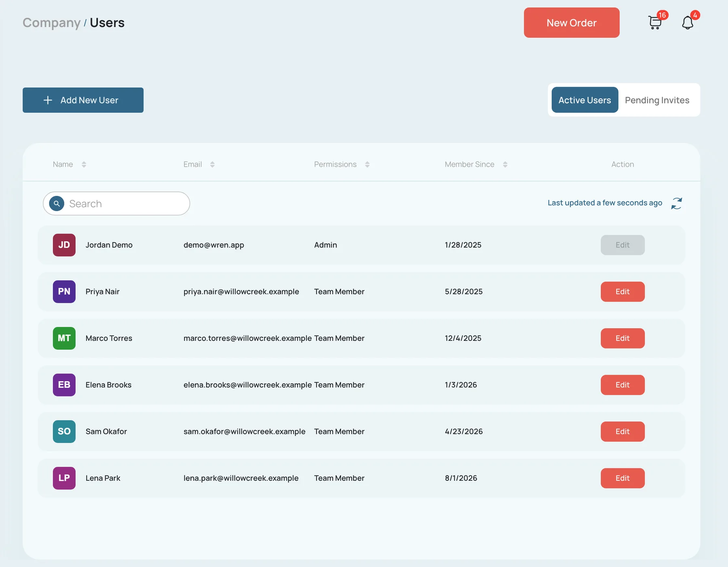728x567 pixels.
Task: Switch to the Pending Invites tab
Action: [x=657, y=100]
